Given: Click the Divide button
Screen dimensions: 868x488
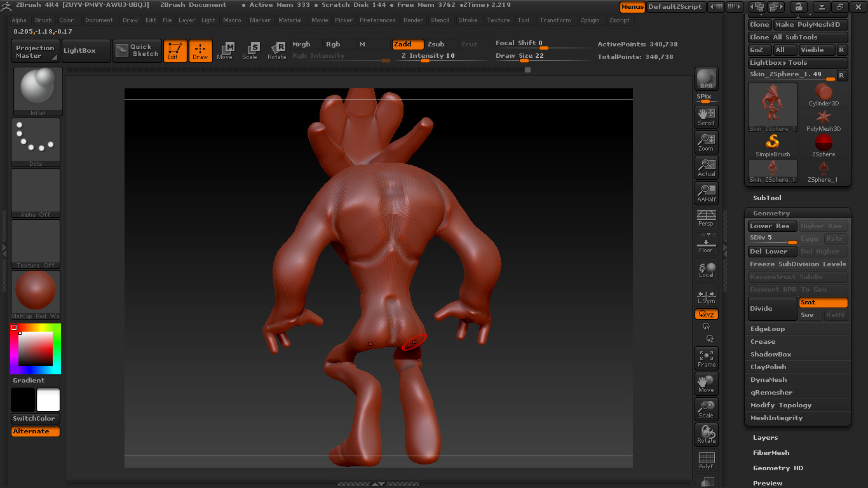Looking at the screenshot, I should coord(772,309).
